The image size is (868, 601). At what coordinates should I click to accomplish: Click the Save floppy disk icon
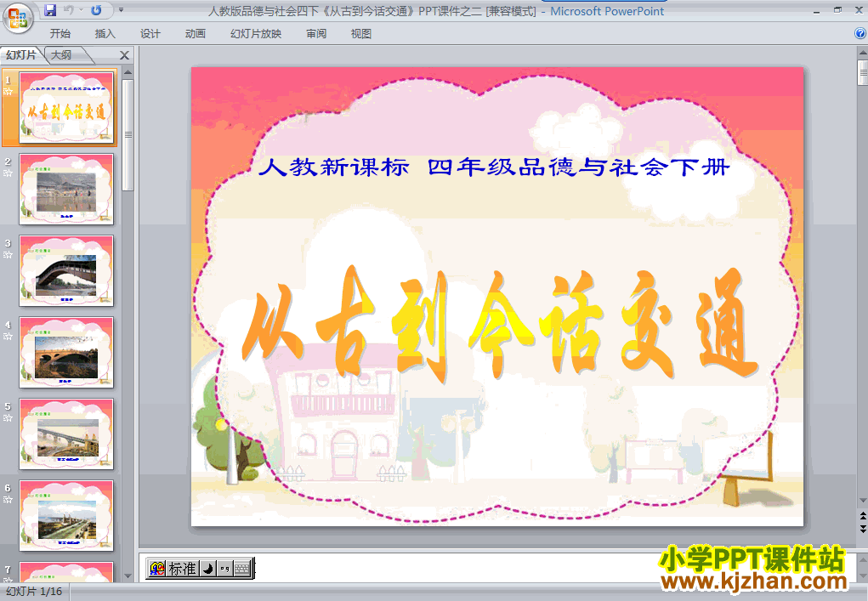[50, 10]
